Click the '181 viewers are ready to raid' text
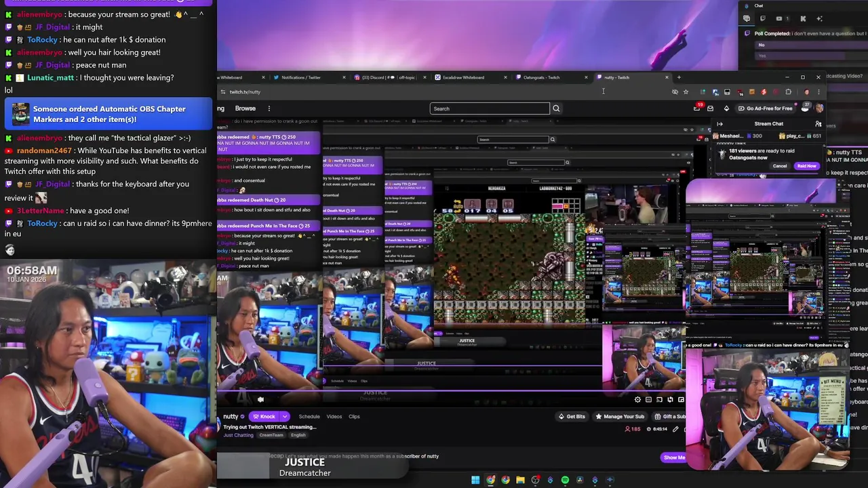The image size is (868, 488). coord(762,151)
